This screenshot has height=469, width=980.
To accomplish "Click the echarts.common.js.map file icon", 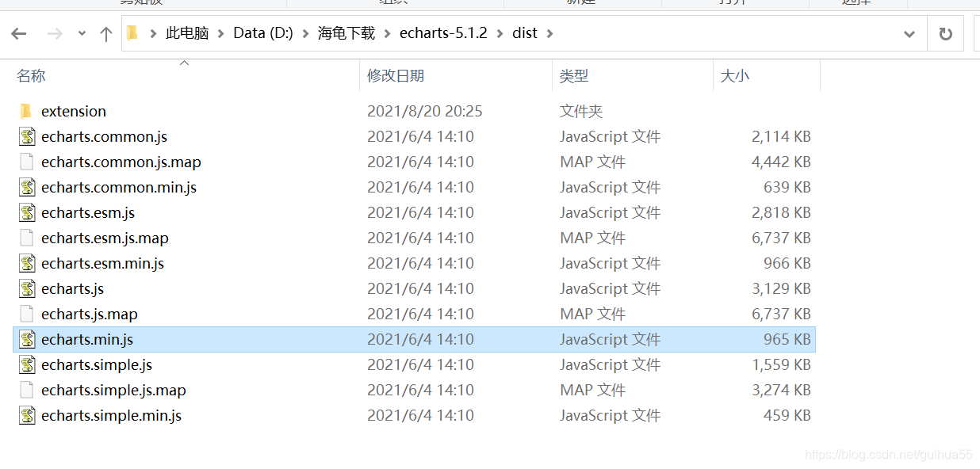I will coord(27,162).
